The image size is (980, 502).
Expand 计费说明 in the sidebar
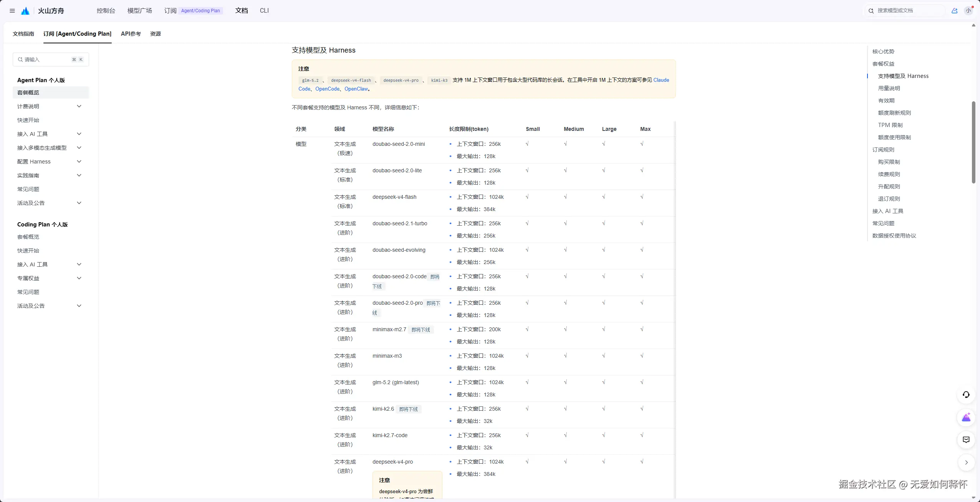click(x=79, y=106)
